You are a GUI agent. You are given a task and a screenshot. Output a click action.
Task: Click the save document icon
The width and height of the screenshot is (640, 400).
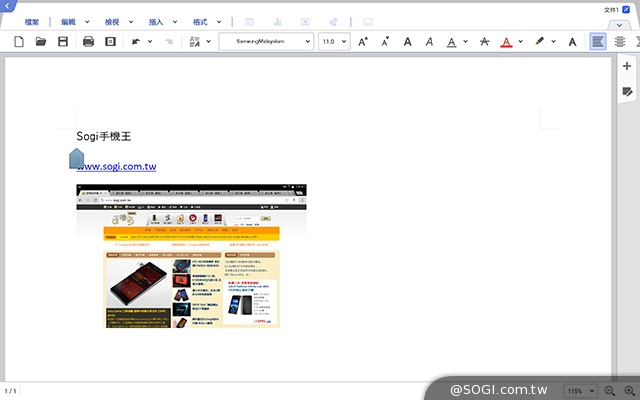pyautogui.click(x=63, y=42)
